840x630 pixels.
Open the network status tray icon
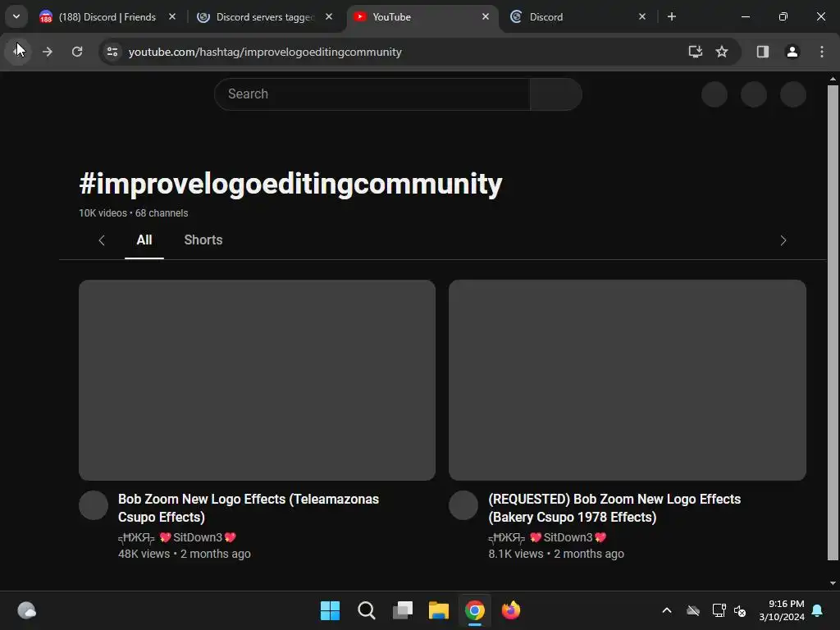[719, 610]
